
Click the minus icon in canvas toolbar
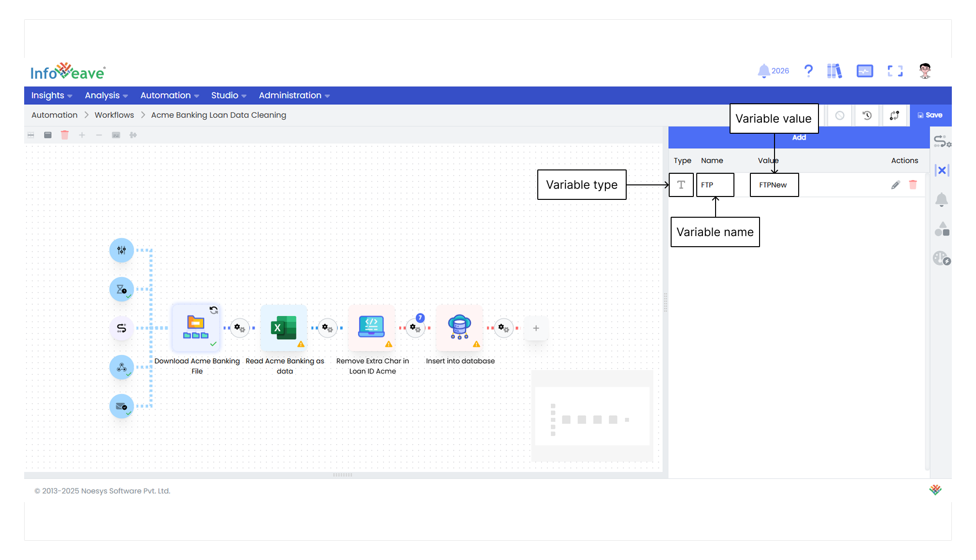(x=99, y=135)
